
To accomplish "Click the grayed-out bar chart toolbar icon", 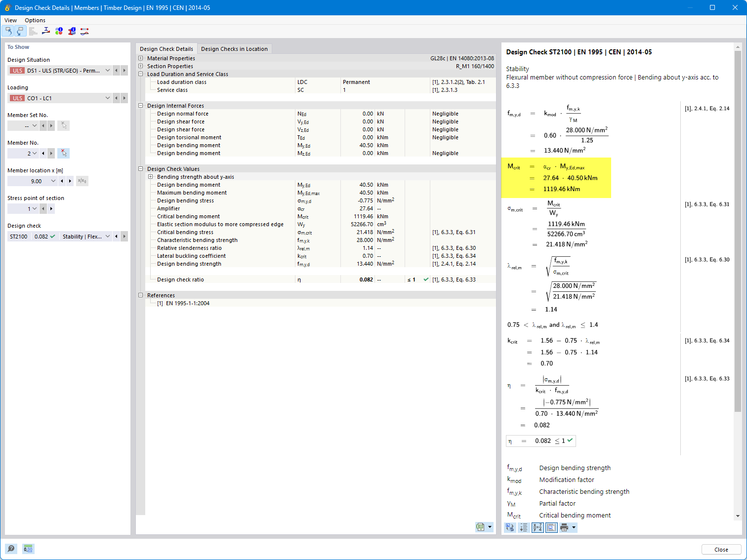I will [x=33, y=31].
